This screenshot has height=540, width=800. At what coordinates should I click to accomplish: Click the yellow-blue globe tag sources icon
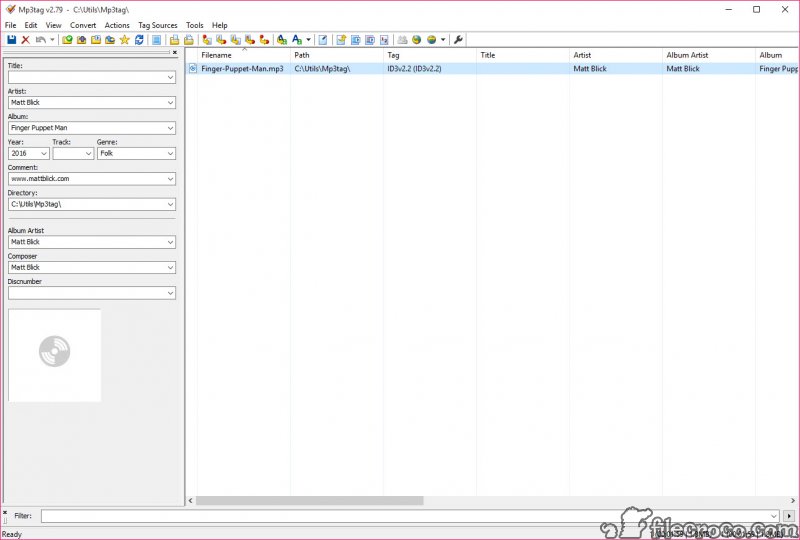(432, 39)
